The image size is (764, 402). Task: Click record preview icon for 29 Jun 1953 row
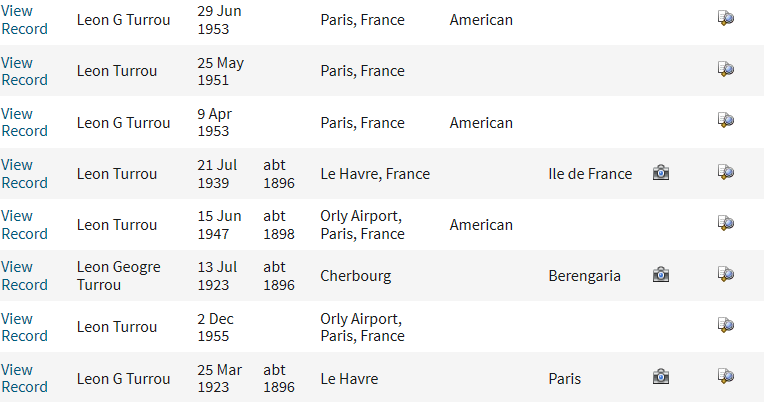point(726,19)
